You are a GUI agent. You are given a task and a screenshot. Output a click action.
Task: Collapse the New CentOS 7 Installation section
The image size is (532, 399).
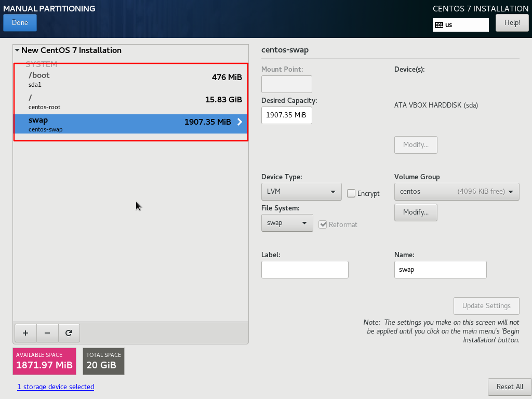pyautogui.click(x=17, y=50)
